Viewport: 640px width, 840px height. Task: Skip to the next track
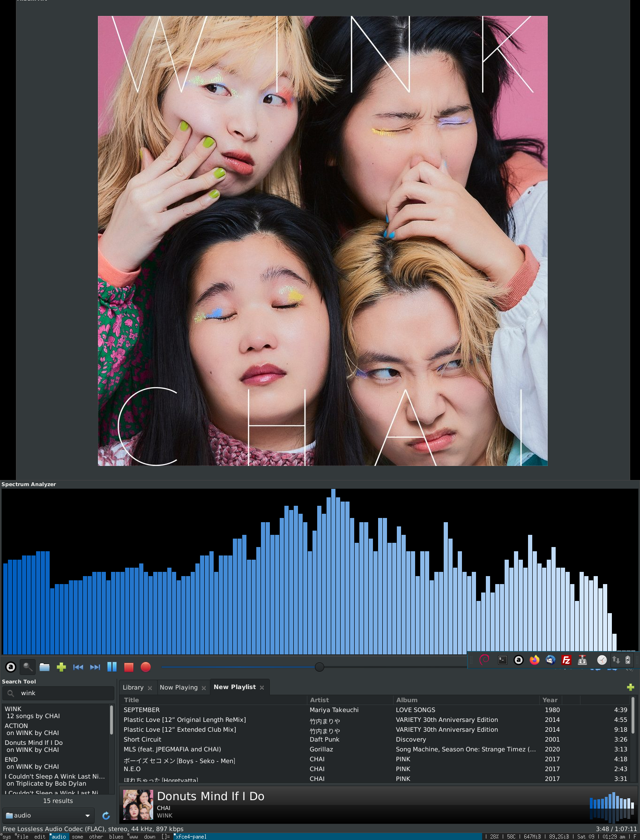95,667
